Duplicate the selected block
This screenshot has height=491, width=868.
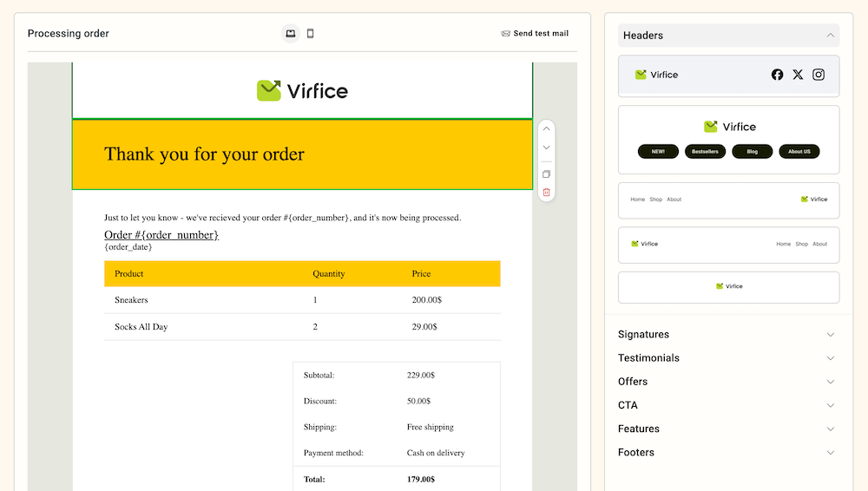coord(546,173)
